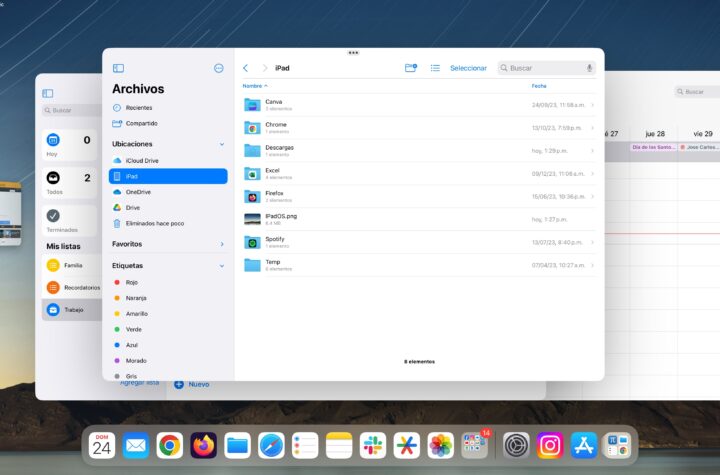The image size is (720, 475).
Task: Click Buscar field in Calendar window
Action: pyautogui.click(x=697, y=92)
